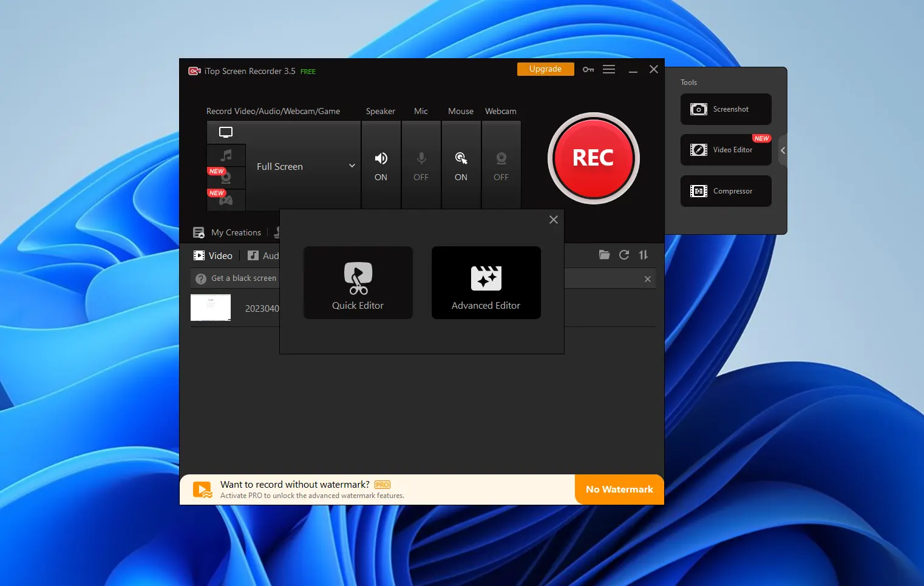Open the Video Editor tool in Tools panel

tap(726, 150)
